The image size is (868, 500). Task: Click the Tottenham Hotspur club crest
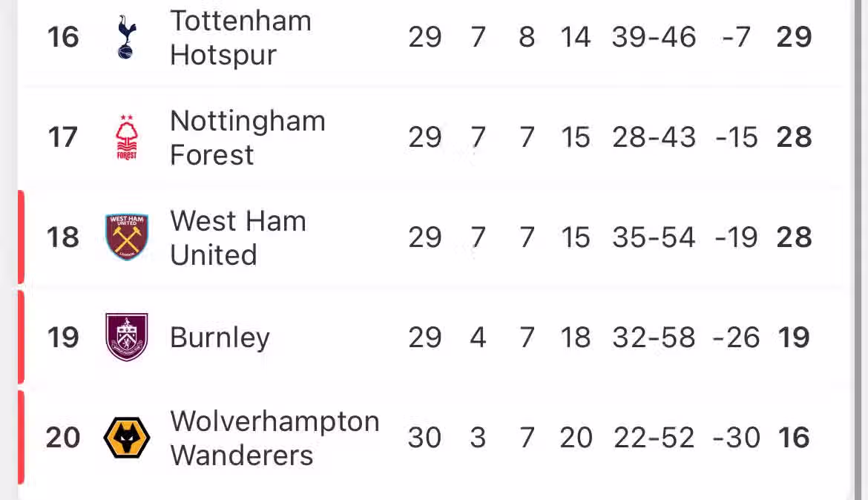click(x=127, y=37)
